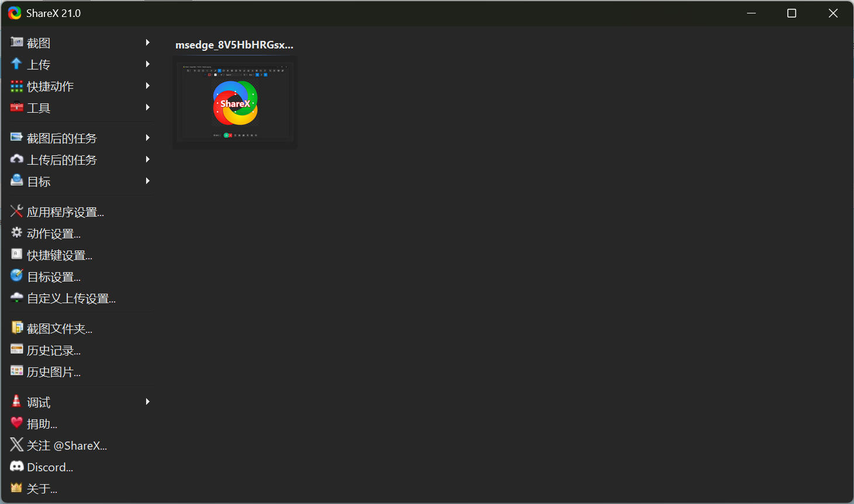Expand the 上传 submenu arrow
The image size is (854, 504).
coord(148,64)
